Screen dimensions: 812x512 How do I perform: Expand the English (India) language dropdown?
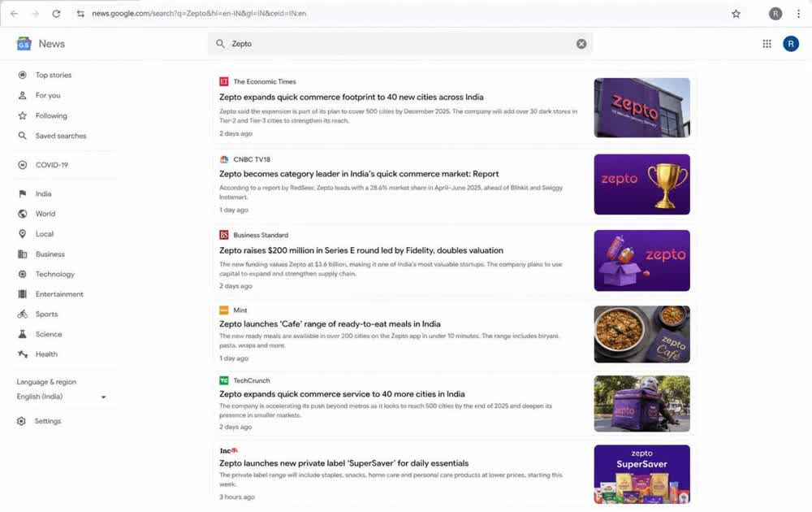pos(62,397)
